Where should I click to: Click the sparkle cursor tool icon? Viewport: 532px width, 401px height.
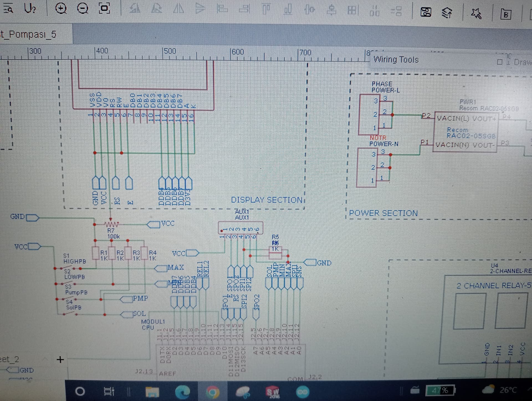click(476, 13)
